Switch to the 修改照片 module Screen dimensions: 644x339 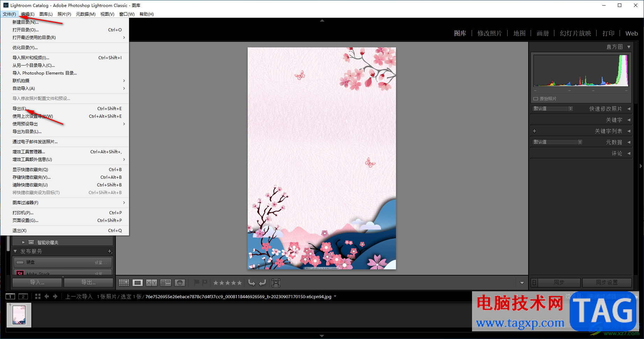pyautogui.click(x=490, y=33)
